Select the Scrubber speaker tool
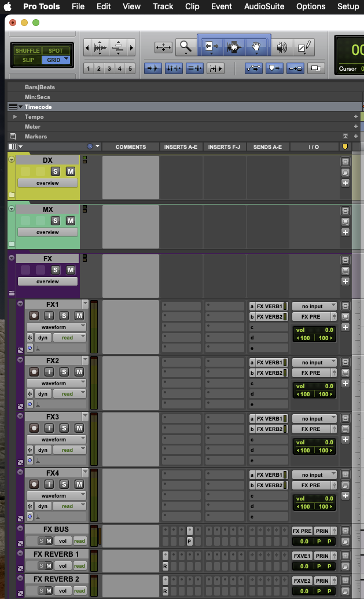Image resolution: width=364 pixels, height=599 pixels. click(x=282, y=48)
